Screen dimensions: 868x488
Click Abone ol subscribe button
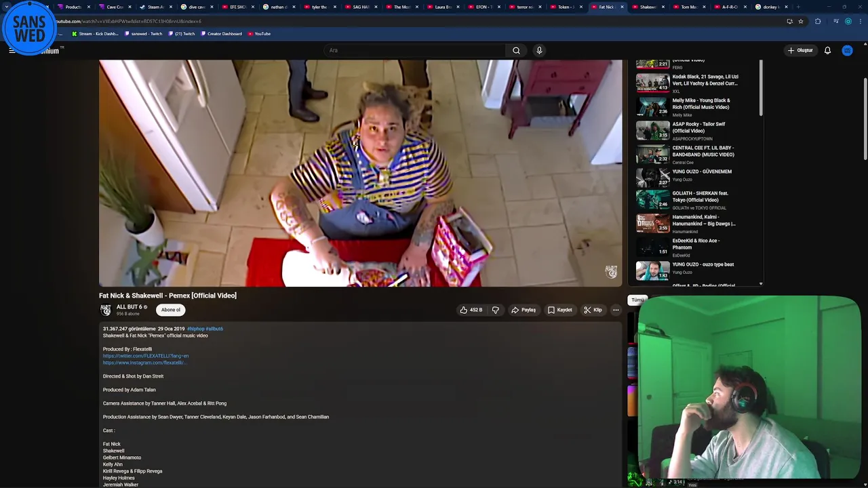pyautogui.click(x=171, y=310)
